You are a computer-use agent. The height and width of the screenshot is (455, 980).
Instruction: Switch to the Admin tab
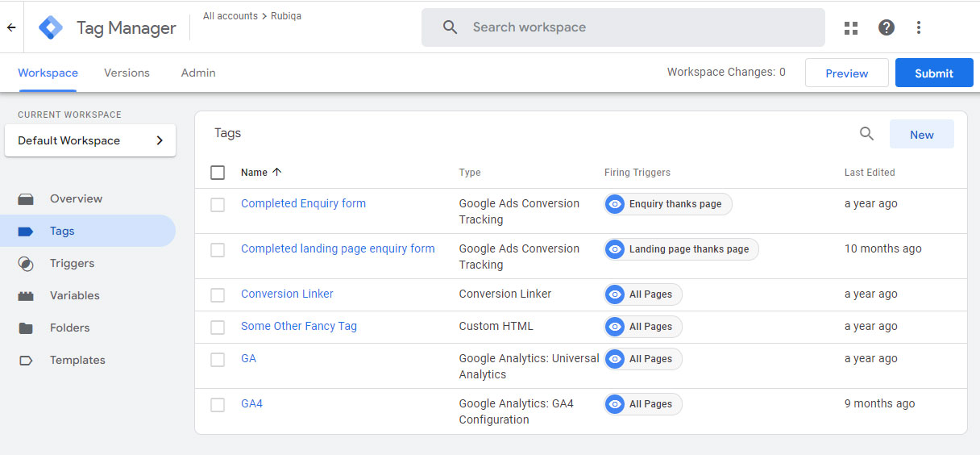198,73
